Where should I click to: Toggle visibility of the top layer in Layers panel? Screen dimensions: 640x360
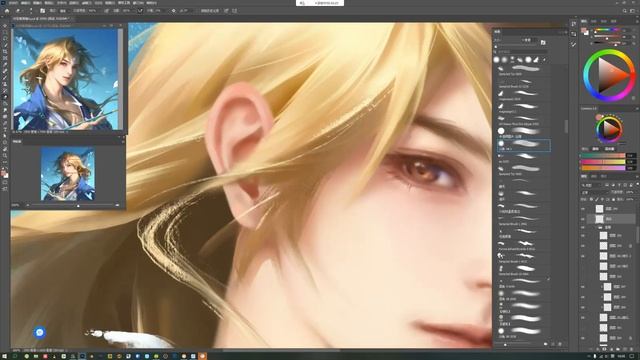[583, 209]
